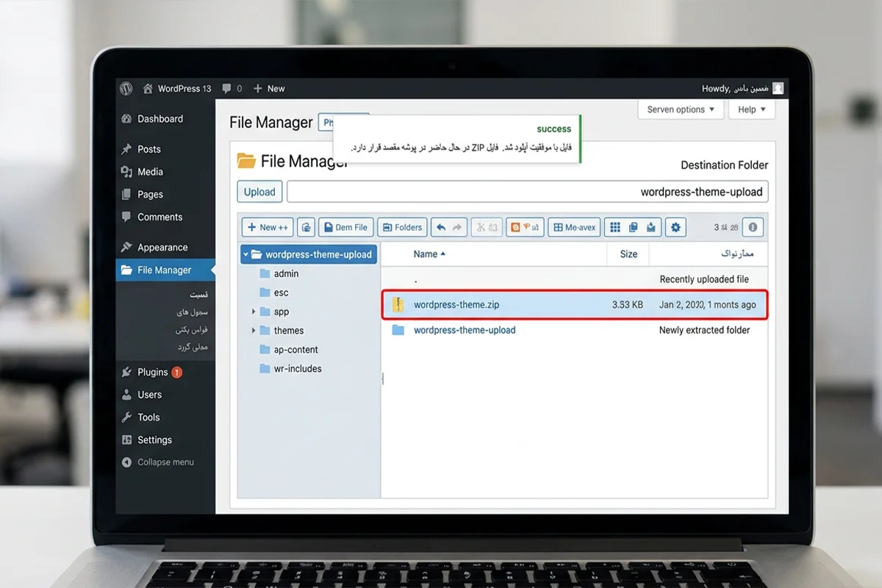Click the 'Recently uploaded file' text
The width and height of the screenshot is (882, 588).
click(x=704, y=279)
